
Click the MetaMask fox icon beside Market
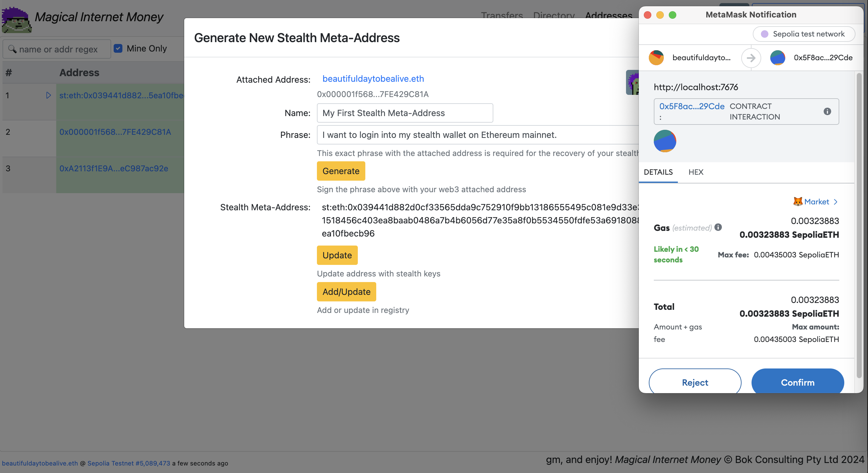pos(797,201)
